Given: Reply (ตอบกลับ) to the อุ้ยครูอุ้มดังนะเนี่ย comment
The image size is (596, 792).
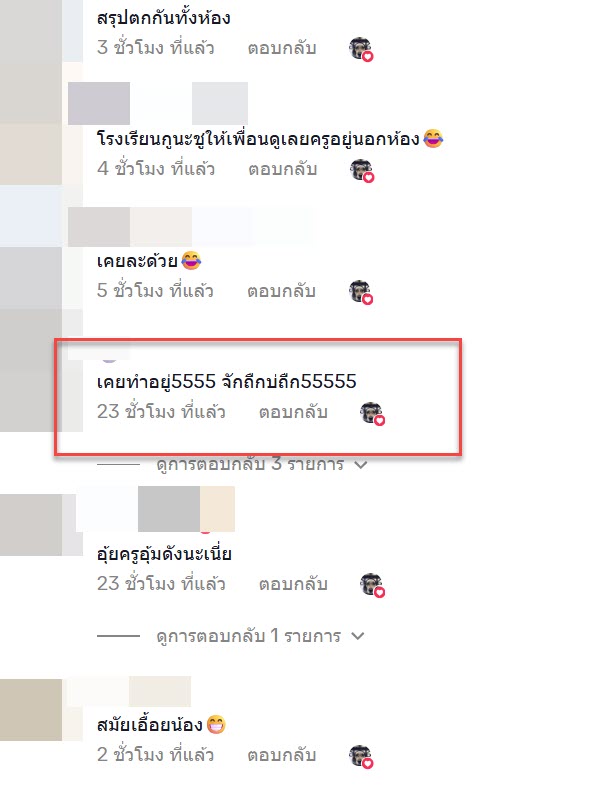Looking at the screenshot, I should 293,584.
